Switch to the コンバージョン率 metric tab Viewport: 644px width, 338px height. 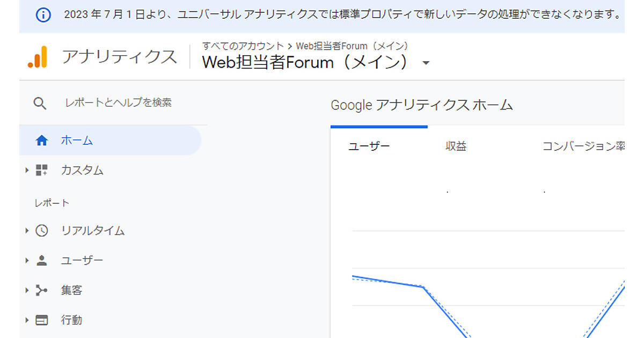tap(583, 146)
